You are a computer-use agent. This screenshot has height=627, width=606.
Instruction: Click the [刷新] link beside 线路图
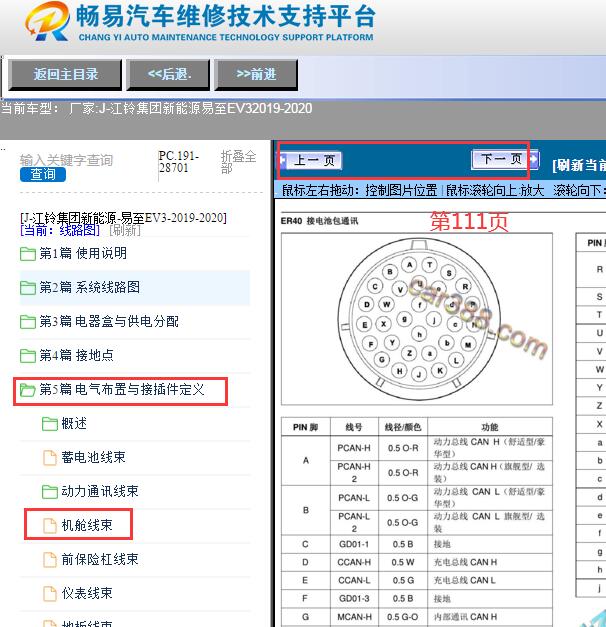(125, 230)
